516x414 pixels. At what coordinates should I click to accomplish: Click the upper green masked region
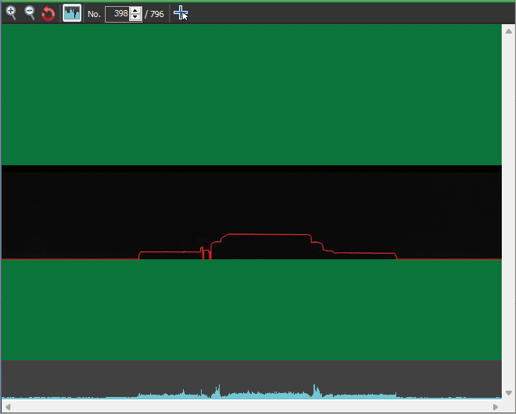[252, 95]
